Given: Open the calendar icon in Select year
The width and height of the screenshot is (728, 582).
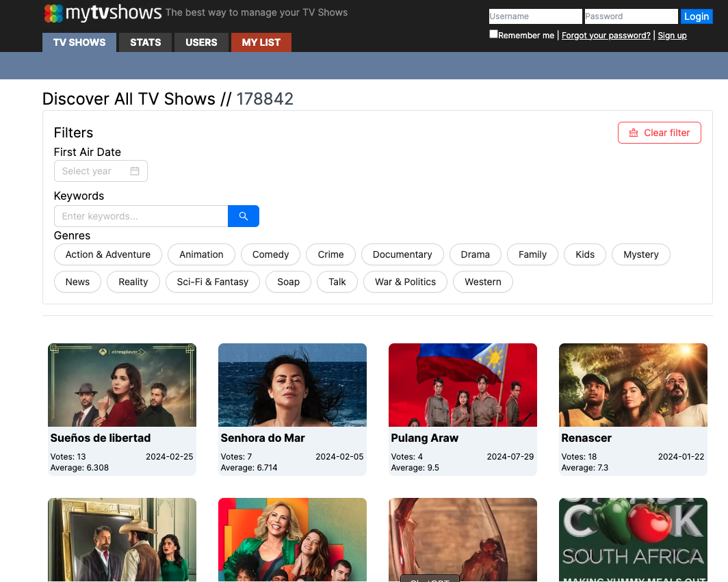Looking at the screenshot, I should coord(135,171).
